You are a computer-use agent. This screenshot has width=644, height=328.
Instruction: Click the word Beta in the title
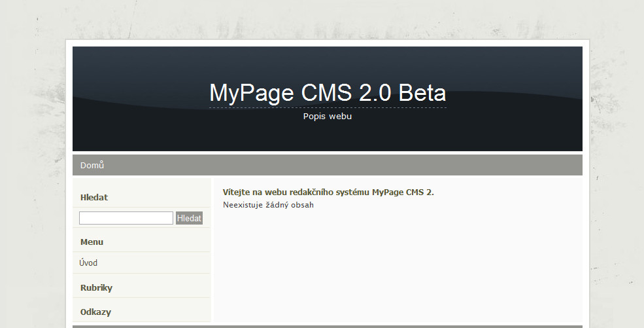[422, 93]
